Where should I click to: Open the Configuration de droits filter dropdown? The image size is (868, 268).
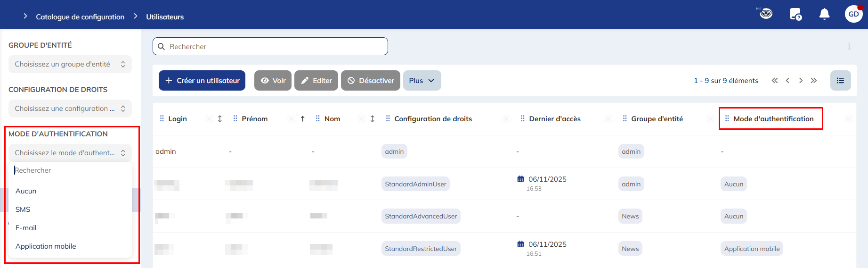click(70, 109)
